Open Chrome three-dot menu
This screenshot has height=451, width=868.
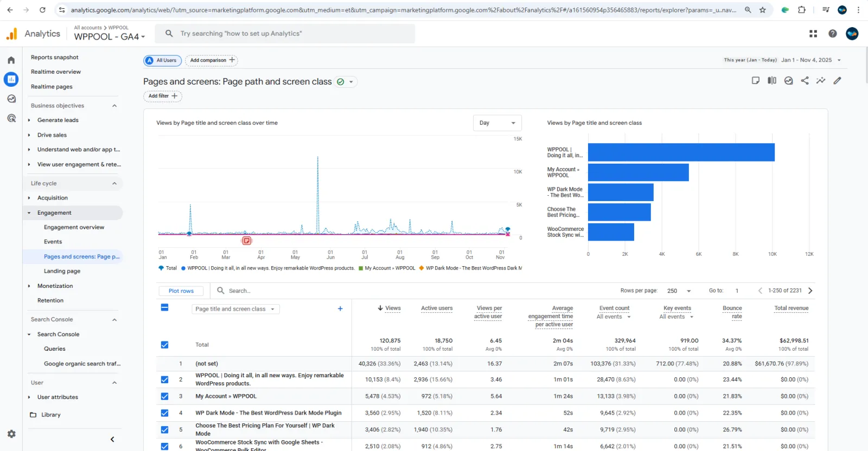pyautogui.click(x=858, y=10)
